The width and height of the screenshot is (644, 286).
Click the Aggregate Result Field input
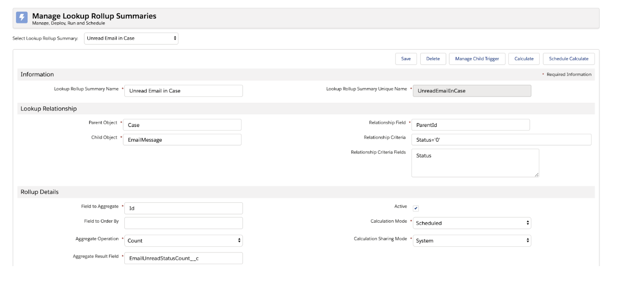tap(184, 258)
